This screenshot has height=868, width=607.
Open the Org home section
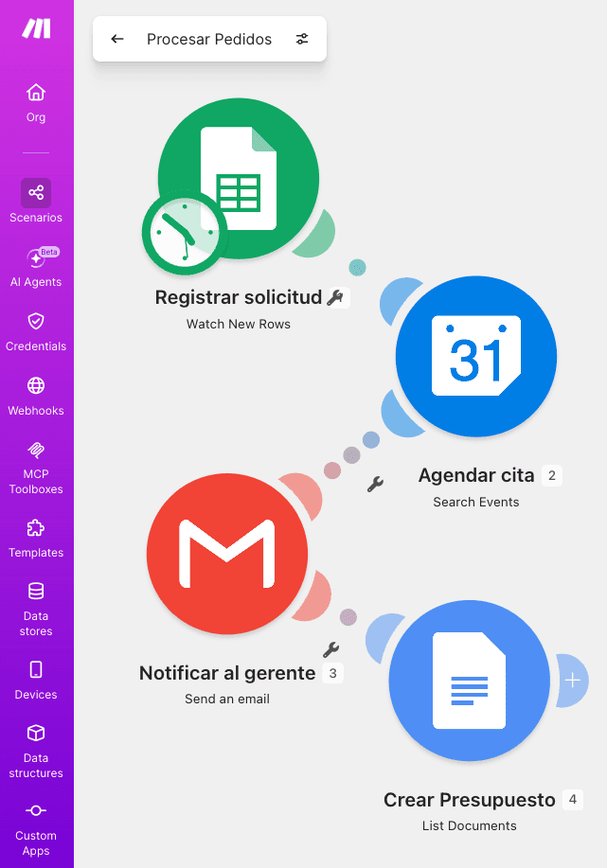pyautogui.click(x=36, y=103)
